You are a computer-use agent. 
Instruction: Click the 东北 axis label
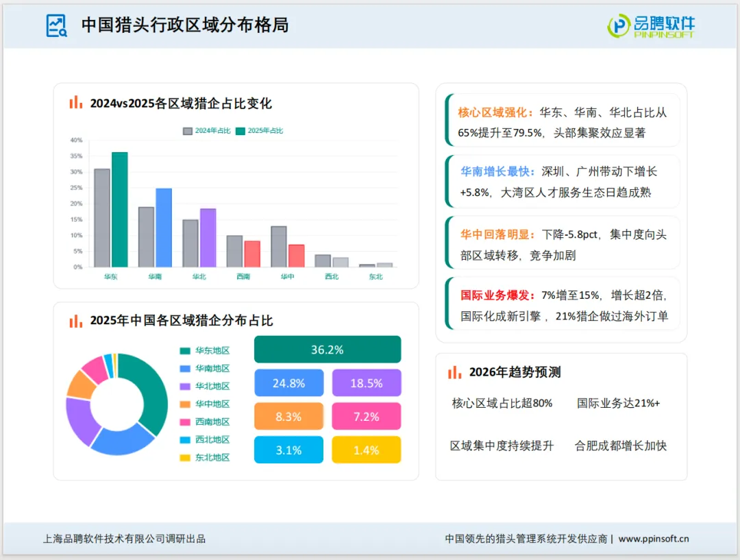(x=375, y=277)
